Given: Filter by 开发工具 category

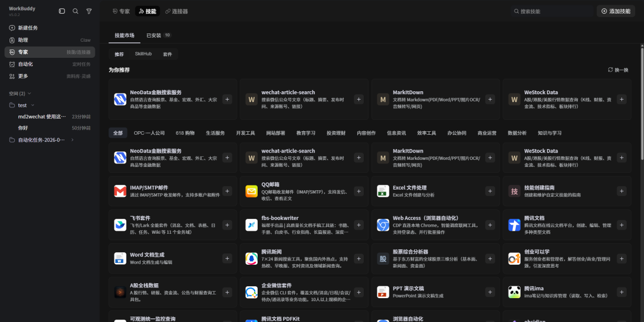Looking at the screenshot, I should (x=246, y=133).
